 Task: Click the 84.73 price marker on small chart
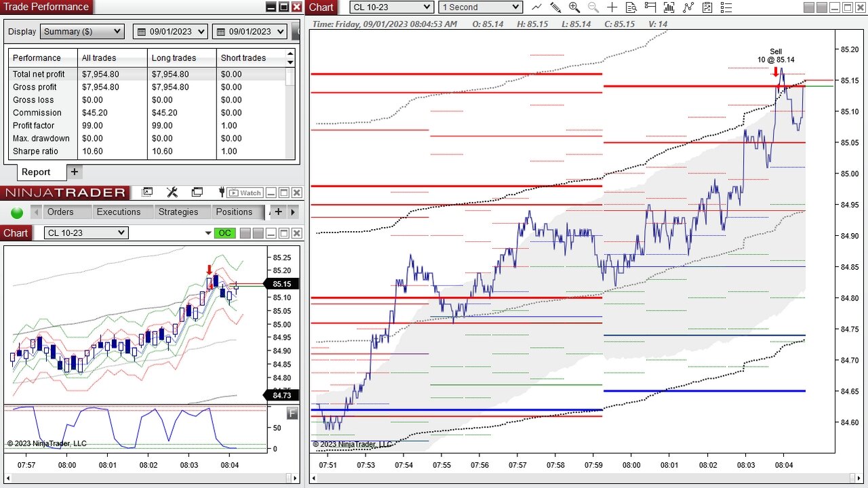280,395
